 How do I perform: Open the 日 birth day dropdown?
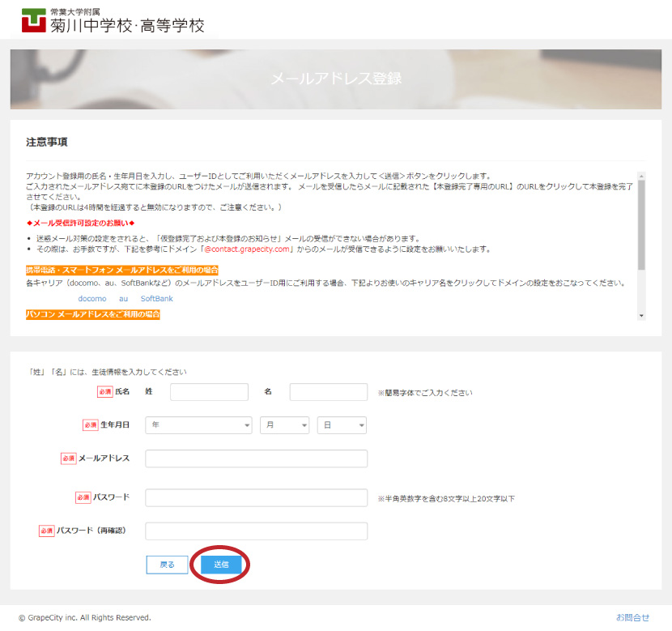click(x=342, y=425)
